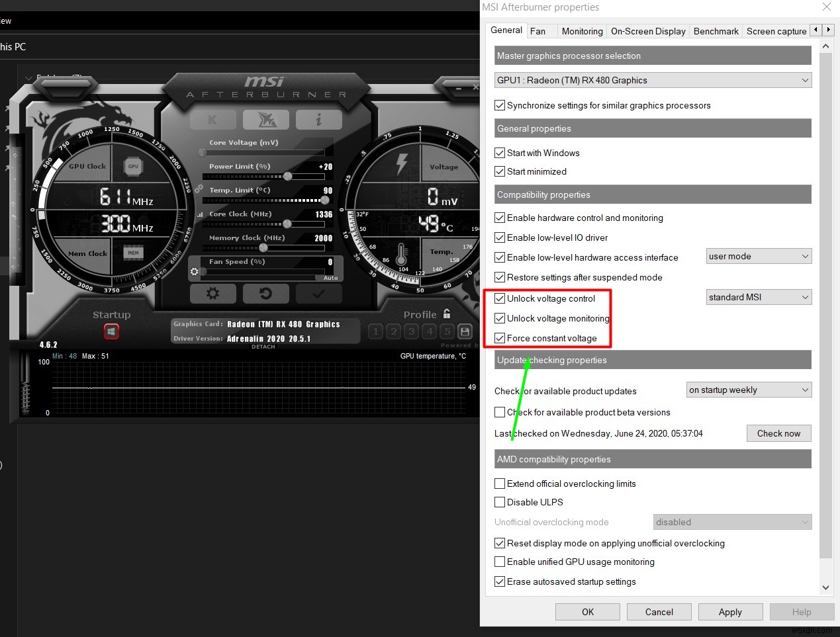Apply overclock with the checkmark button
The height and width of the screenshot is (637, 840).
click(x=318, y=293)
